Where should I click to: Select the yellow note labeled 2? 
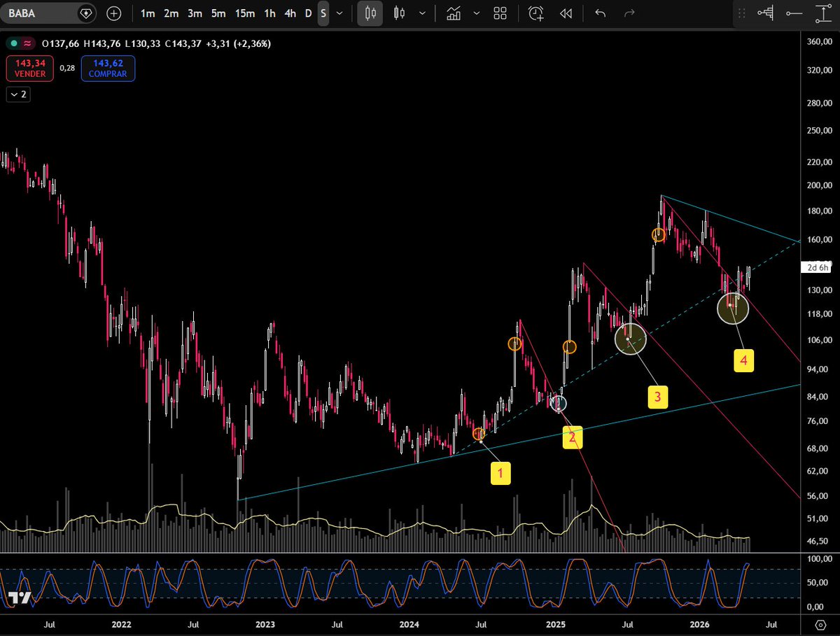click(573, 437)
